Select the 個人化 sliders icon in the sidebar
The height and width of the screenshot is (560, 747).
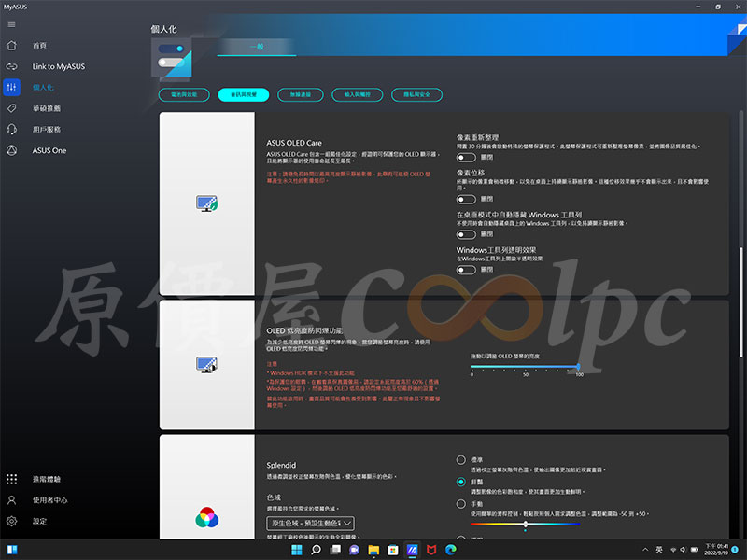pos(11,87)
